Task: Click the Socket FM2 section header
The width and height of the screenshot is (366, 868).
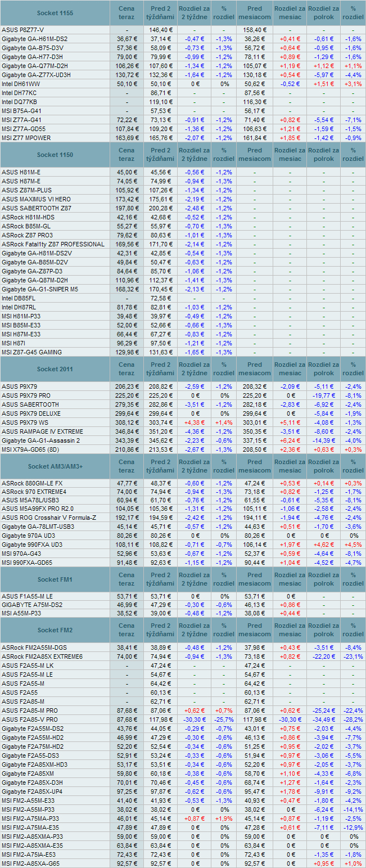Action: coord(55,630)
